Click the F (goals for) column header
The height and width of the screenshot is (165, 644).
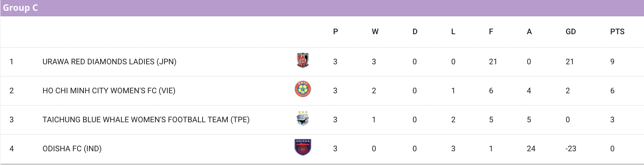491,32
